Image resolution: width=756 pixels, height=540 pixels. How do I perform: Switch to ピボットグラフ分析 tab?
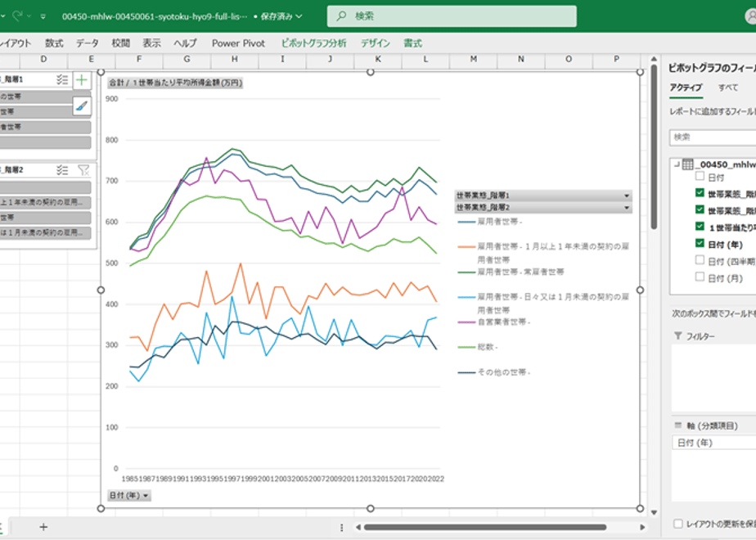click(313, 43)
